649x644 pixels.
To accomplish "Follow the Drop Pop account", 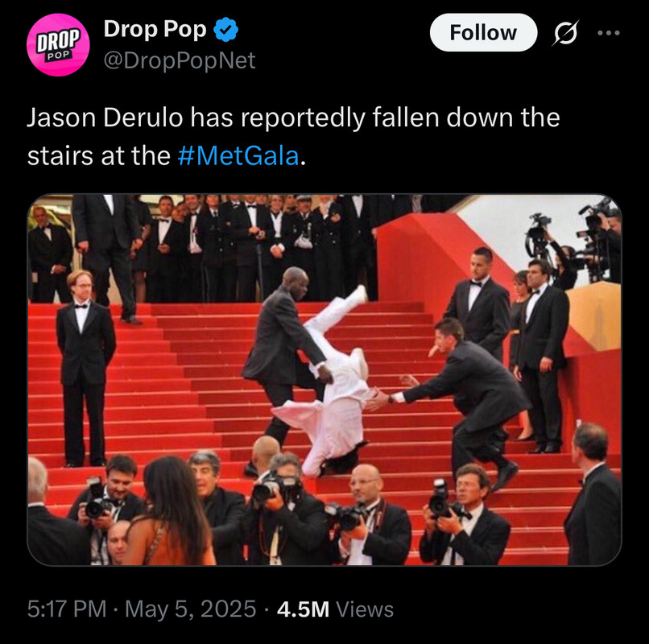I will click(483, 32).
